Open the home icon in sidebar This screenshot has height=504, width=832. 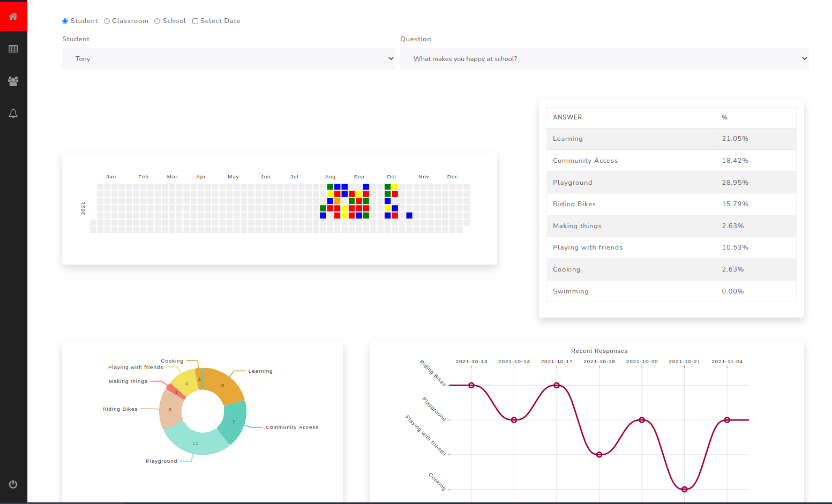(x=13, y=16)
